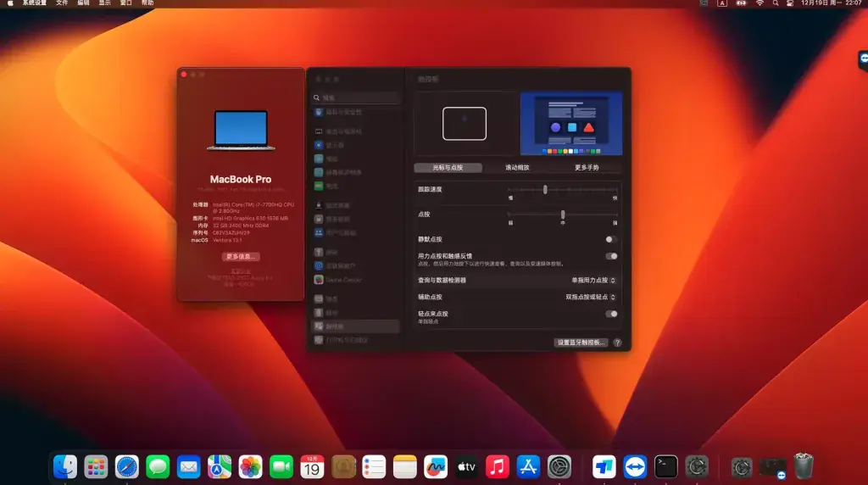Click macOS 'Ventura 13.1' version text
Screen dimensions: 868x485
pyautogui.click(x=227, y=240)
